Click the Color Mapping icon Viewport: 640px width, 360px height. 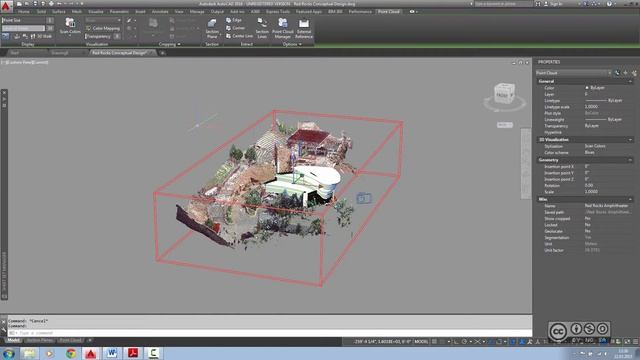click(x=89, y=28)
